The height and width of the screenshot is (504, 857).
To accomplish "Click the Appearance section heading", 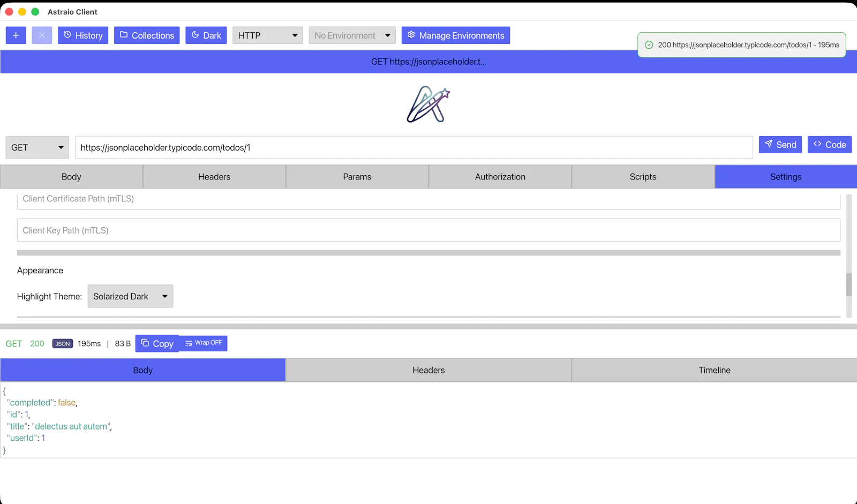I will [40, 270].
